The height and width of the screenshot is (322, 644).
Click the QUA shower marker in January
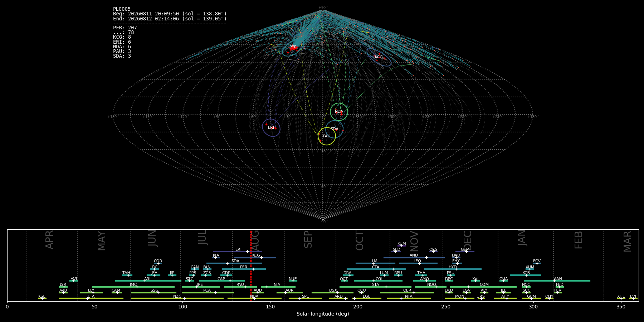click(503, 281)
